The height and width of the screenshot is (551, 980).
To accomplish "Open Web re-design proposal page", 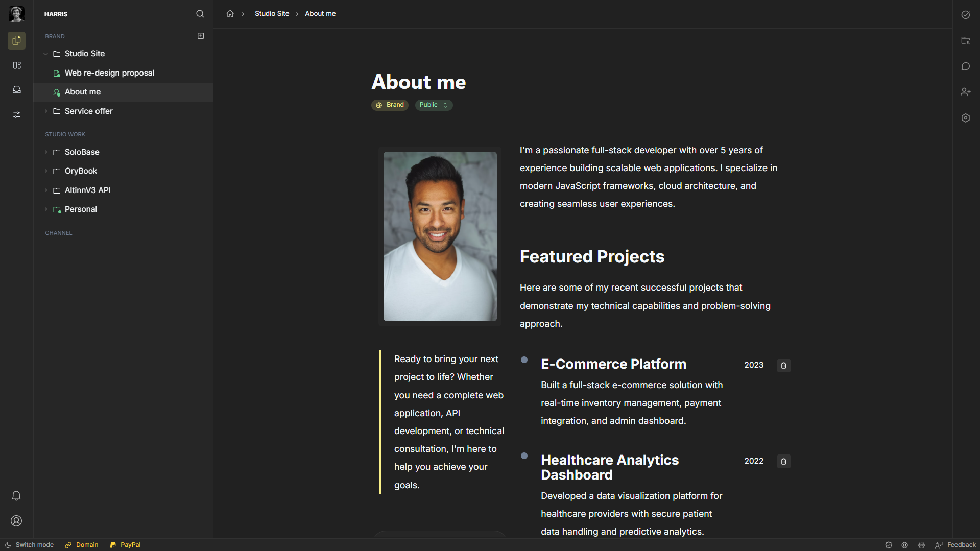I will pos(109,73).
